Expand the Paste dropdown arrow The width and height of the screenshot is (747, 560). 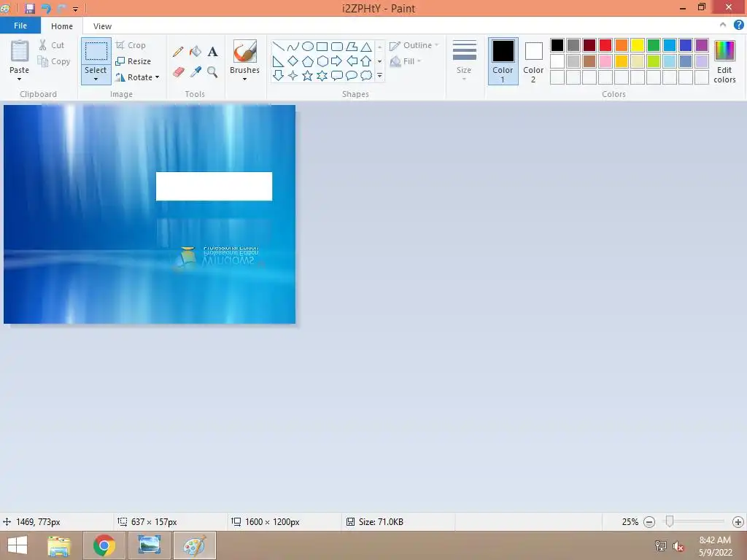click(x=20, y=79)
